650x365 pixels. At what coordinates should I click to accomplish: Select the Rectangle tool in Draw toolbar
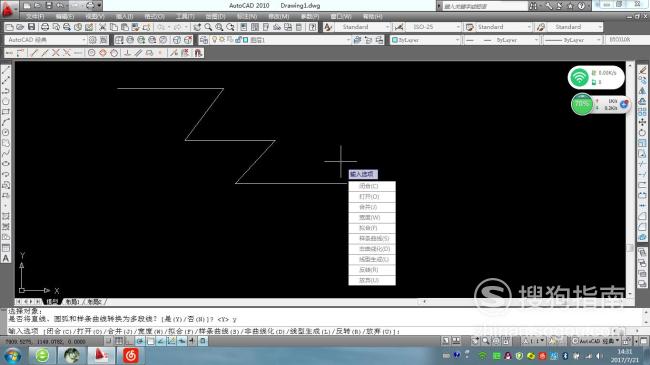click(x=6, y=112)
